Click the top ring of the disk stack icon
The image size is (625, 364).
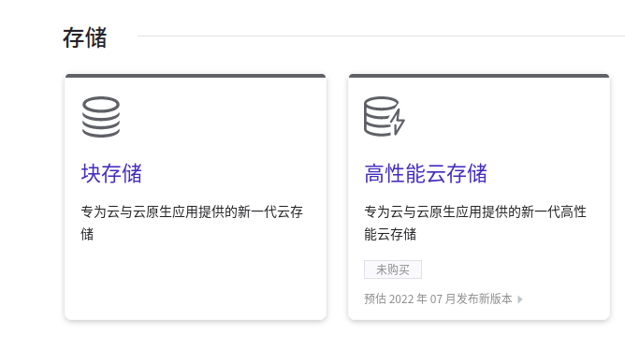(101, 105)
